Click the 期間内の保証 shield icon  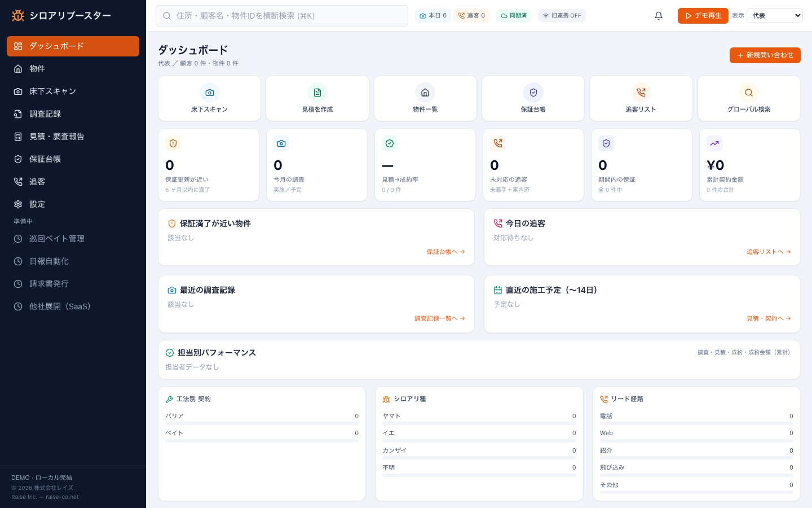pyautogui.click(x=606, y=143)
